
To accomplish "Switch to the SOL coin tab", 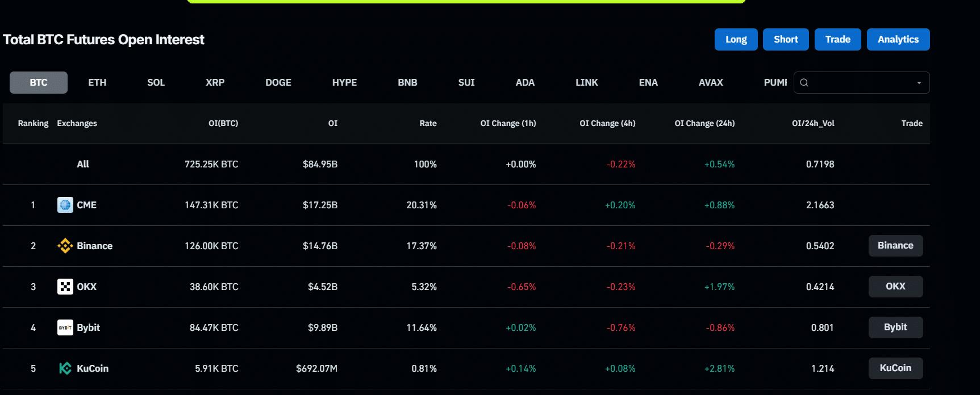I will pos(156,82).
